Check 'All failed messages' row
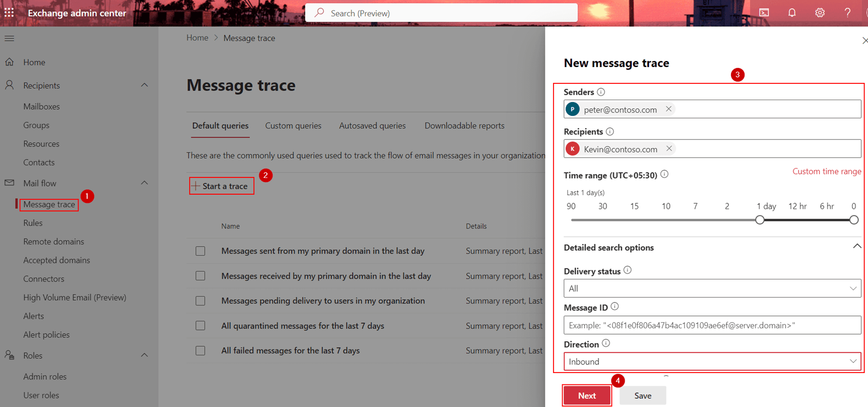 tap(200, 350)
